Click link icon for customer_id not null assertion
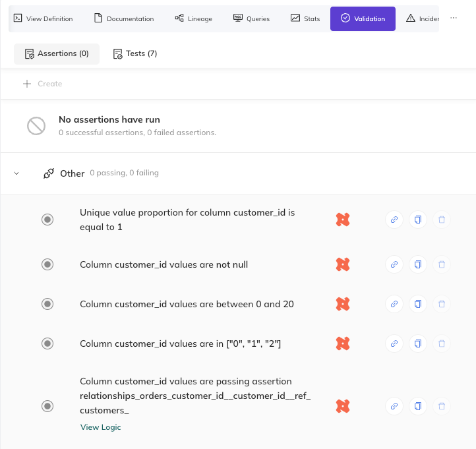 pos(394,264)
